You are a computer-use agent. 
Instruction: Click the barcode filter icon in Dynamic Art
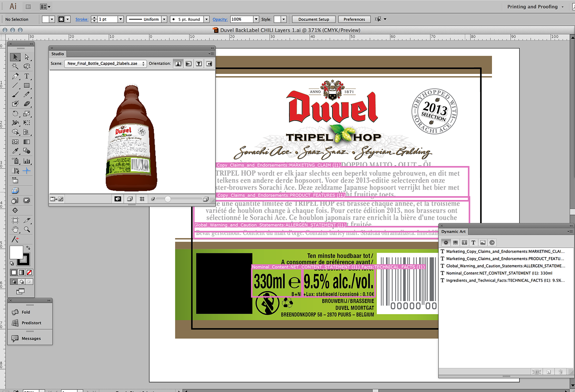[x=455, y=243]
